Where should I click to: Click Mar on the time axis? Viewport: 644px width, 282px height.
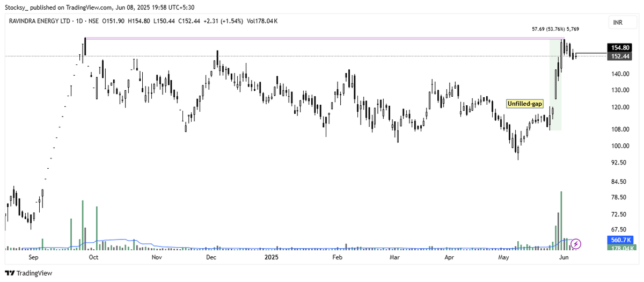click(x=395, y=258)
